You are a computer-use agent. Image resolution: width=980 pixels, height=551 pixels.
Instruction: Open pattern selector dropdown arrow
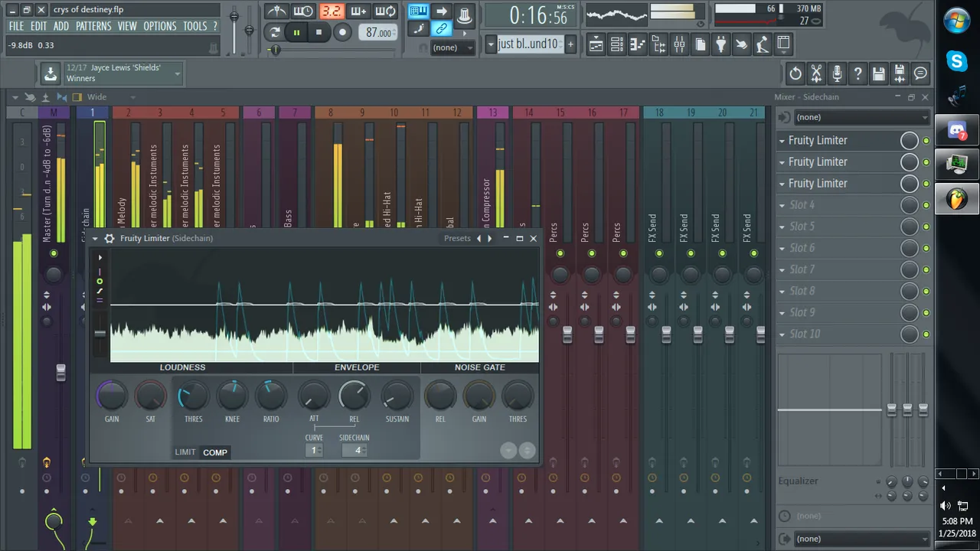tap(491, 44)
